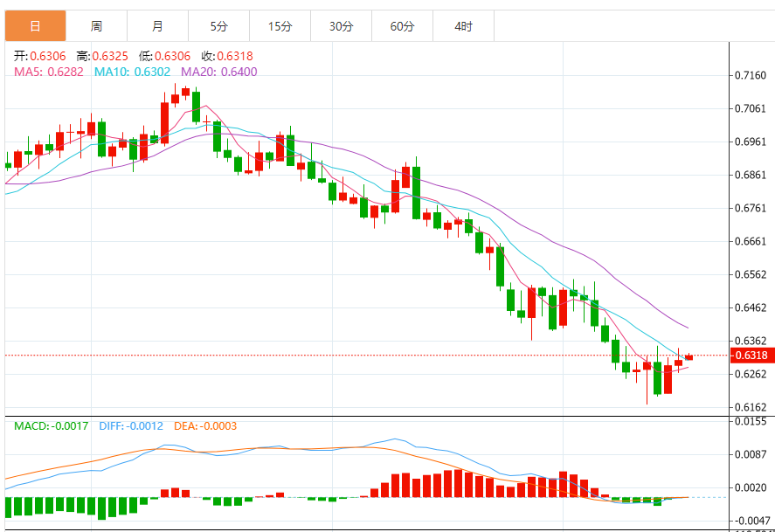Viewport: 775px width, 532px height.
Task: Click the -0.0047 MACD axis label
Action: click(x=751, y=522)
